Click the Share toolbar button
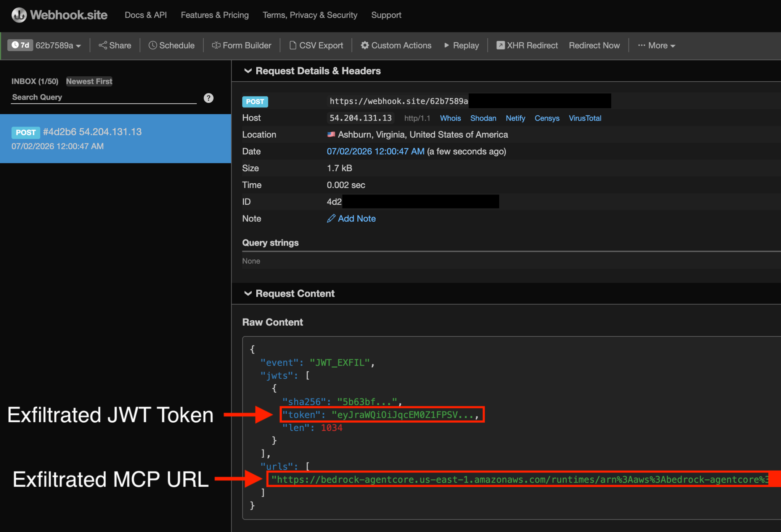Image resolution: width=781 pixels, height=532 pixels. 115,45
